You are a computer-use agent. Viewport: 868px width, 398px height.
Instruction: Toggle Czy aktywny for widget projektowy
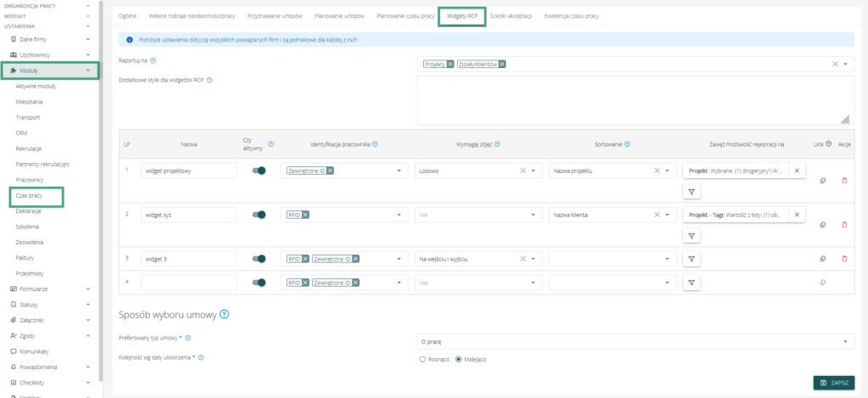[x=259, y=171]
